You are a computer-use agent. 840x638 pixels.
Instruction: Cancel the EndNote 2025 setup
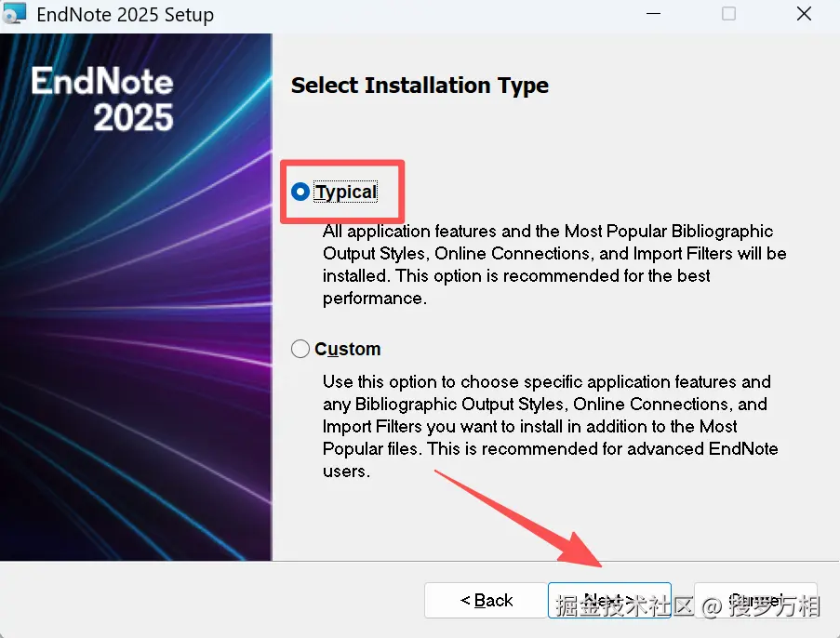[x=755, y=600]
